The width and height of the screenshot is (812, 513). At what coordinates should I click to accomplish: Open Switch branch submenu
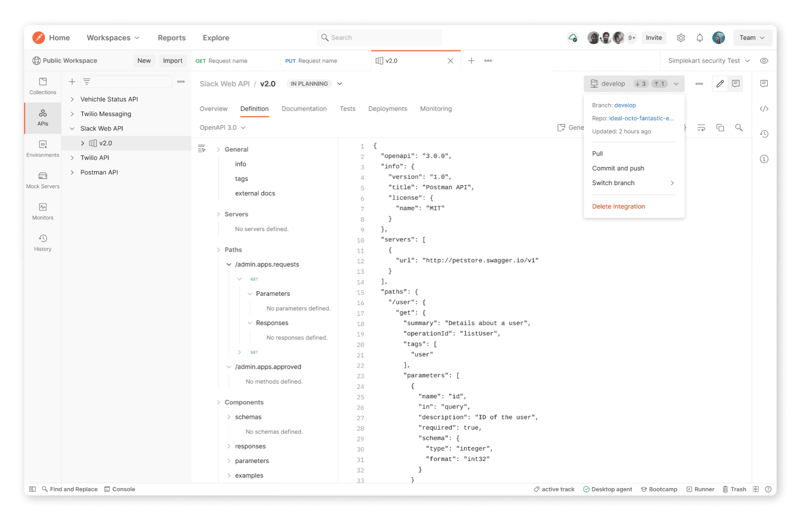coord(634,183)
